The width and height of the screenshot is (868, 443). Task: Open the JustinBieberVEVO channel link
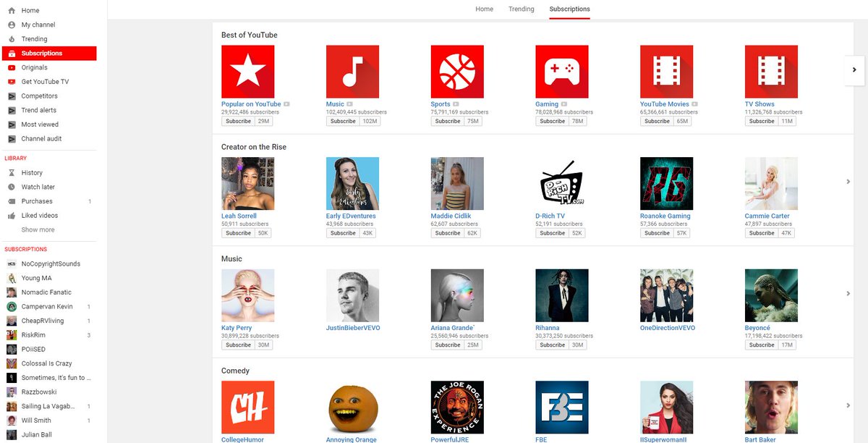click(353, 328)
